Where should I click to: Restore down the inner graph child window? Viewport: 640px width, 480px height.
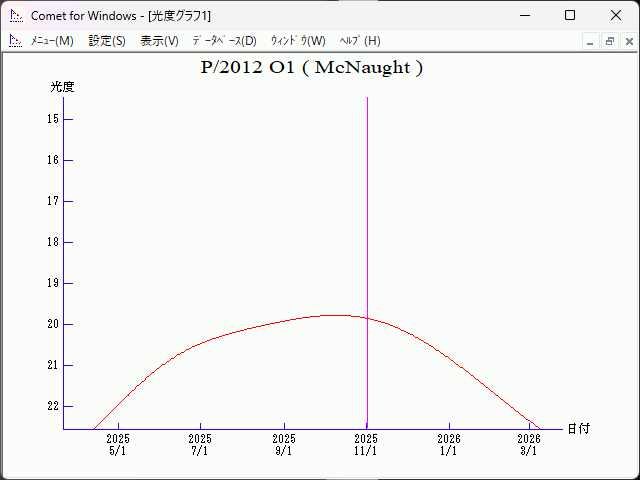pyautogui.click(x=609, y=42)
